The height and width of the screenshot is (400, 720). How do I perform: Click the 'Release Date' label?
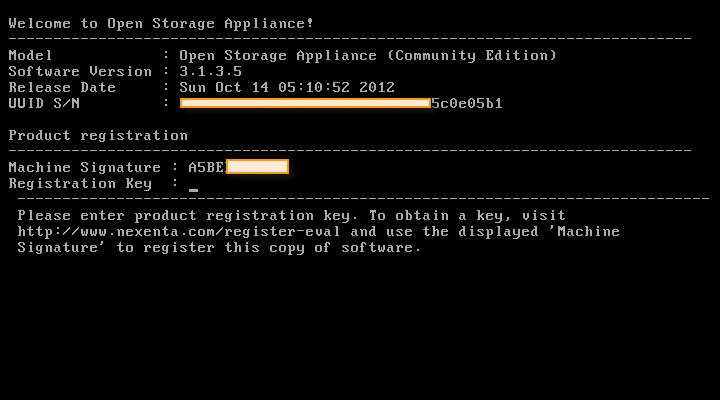point(62,87)
